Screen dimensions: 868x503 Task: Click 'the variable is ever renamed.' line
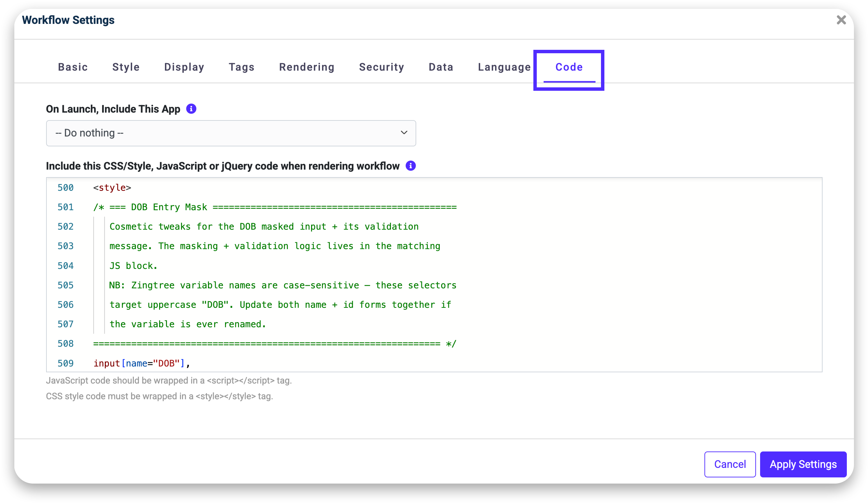pos(187,324)
